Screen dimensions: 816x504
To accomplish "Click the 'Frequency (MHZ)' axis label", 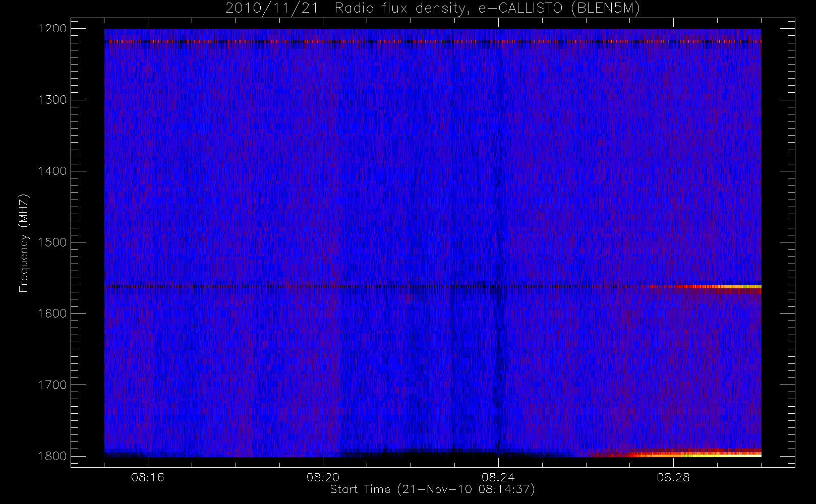I will [x=23, y=243].
